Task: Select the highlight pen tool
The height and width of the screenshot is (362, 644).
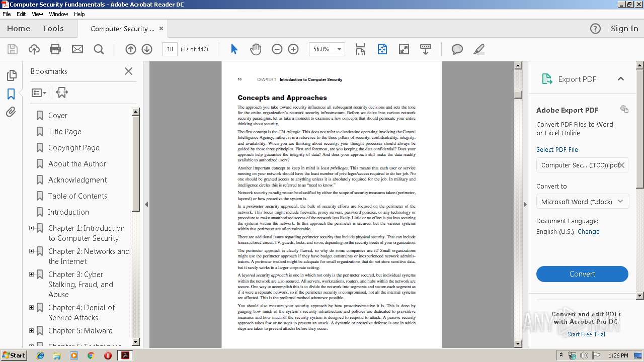Action: (478, 49)
